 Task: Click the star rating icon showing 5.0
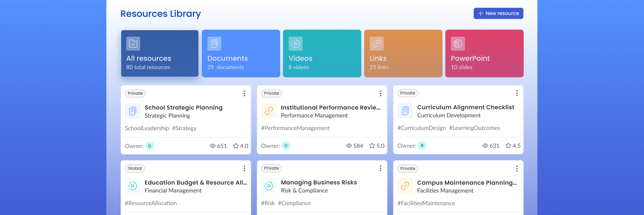pyautogui.click(x=372, y=146)
